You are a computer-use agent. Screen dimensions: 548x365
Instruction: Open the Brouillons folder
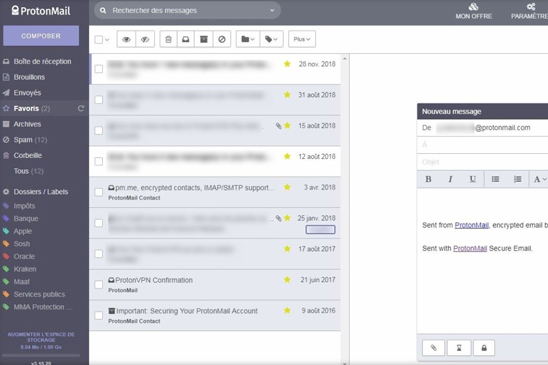click(29, 77)
